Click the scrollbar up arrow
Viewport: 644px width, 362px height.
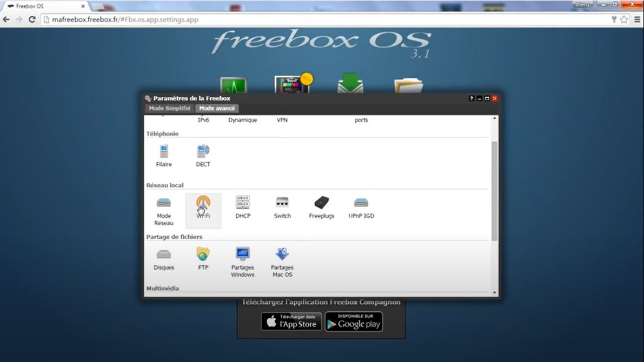point(495,118)
